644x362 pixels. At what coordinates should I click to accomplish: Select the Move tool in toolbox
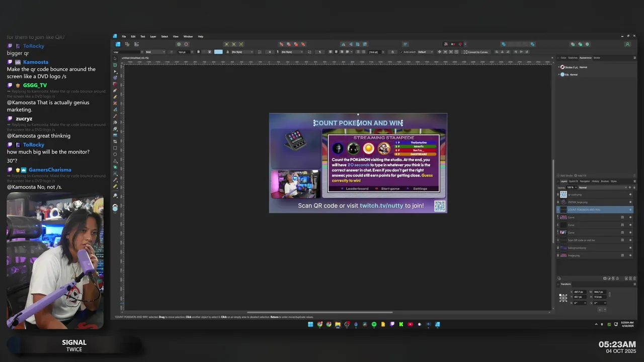pyautogui.click(x=115, y=59)
